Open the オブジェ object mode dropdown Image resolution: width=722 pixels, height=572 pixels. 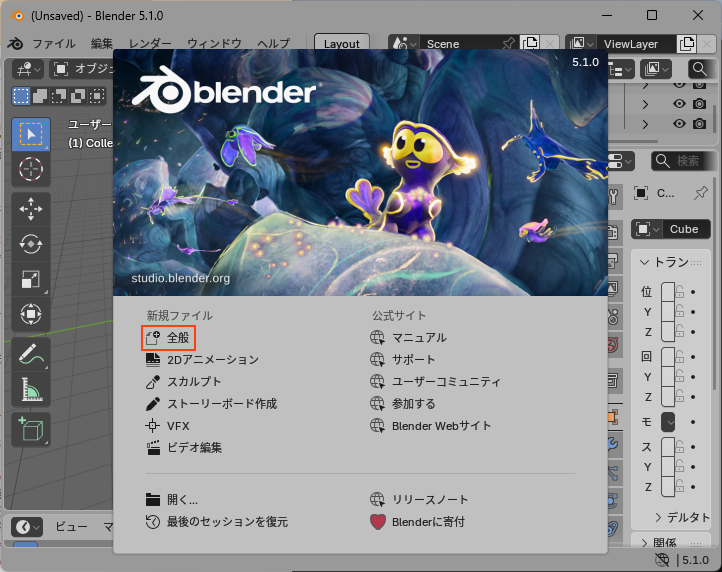coord(82,69)
